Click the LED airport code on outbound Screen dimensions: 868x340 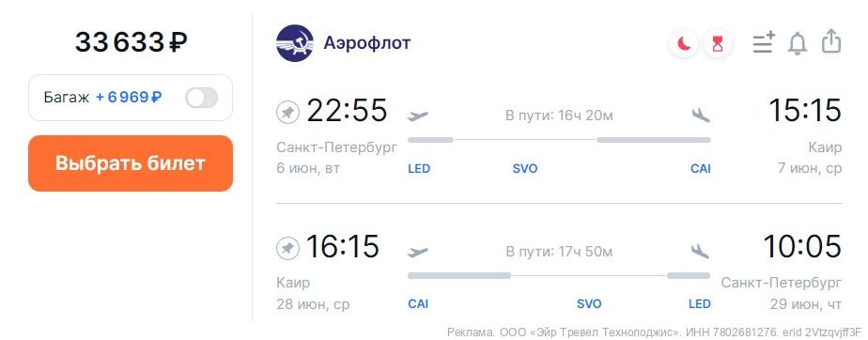419,168
